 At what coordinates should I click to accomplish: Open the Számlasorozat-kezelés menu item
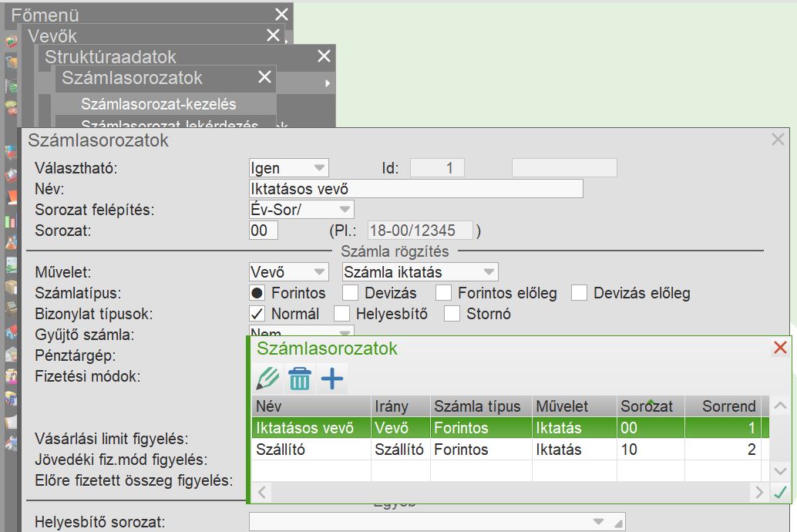coord(158,104)
